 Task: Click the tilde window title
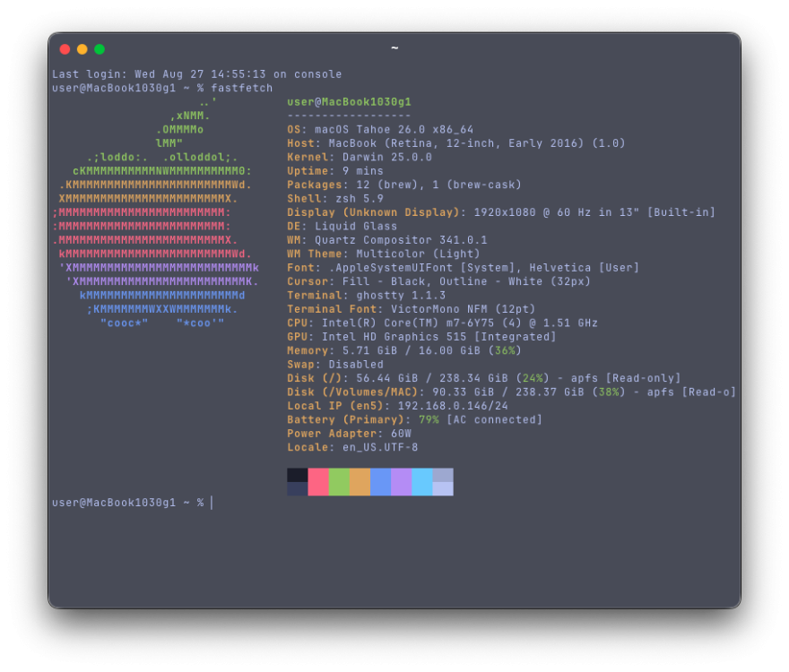[394, 48]
